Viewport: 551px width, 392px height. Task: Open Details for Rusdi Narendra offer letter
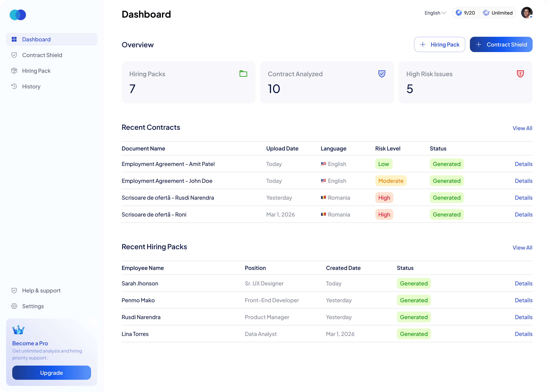523,198
